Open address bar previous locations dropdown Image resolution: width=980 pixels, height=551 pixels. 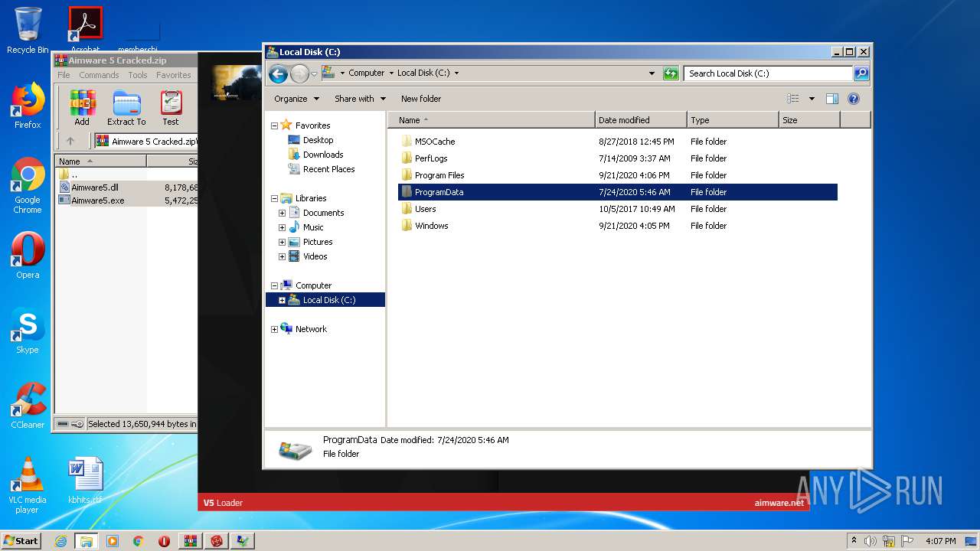click(652, 73)
